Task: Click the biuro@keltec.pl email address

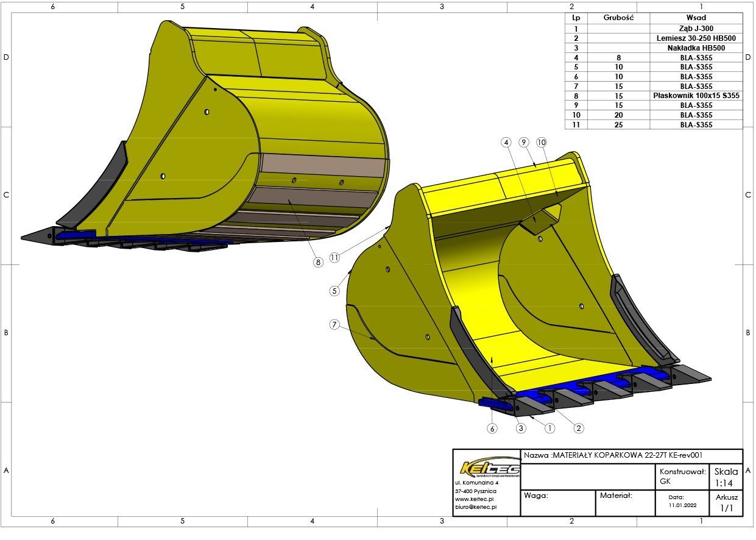Action: coord(476,506)
